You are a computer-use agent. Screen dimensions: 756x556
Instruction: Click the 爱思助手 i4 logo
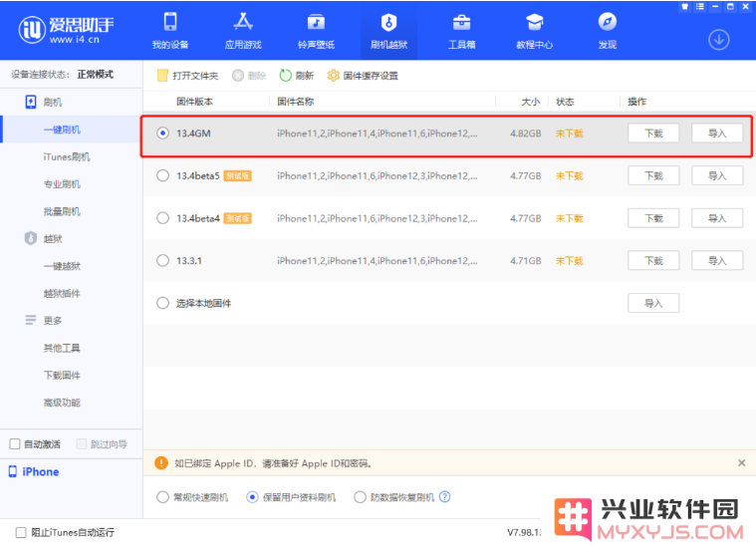pos(66,30)
